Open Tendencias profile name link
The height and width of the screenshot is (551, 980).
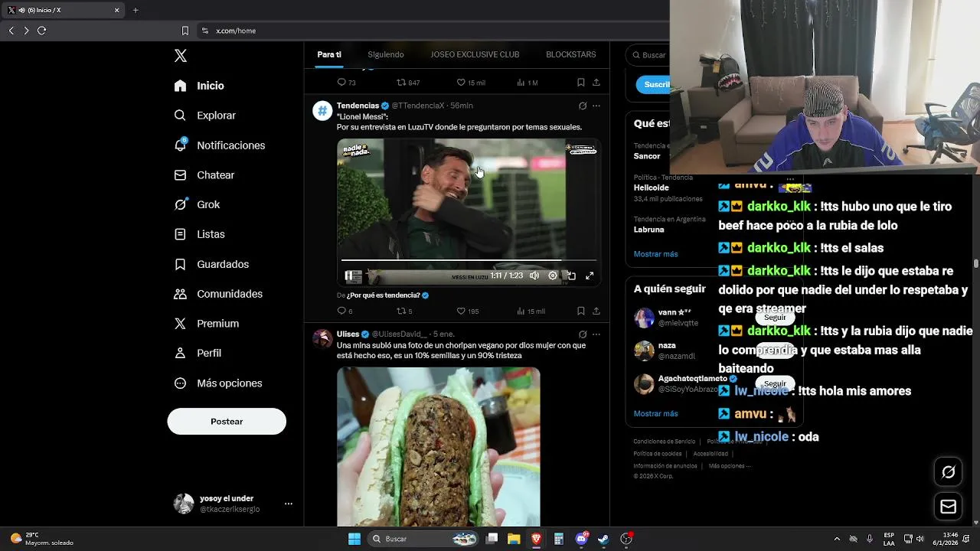pos(358,106)
